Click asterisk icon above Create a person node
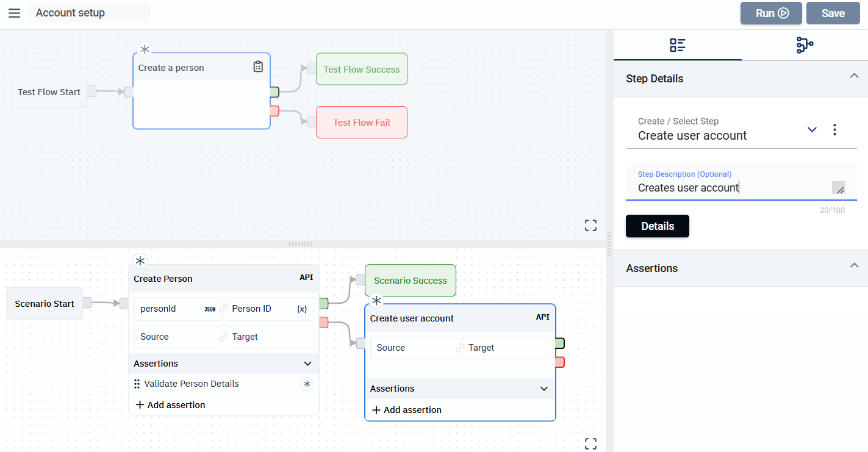The image size is (868, 452). click(145, 49)
